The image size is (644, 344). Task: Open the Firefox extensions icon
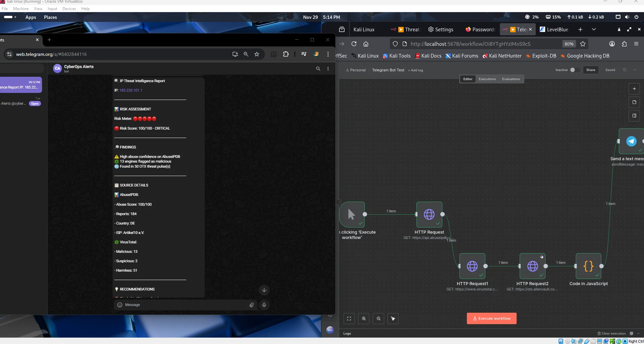coord(624,44)
